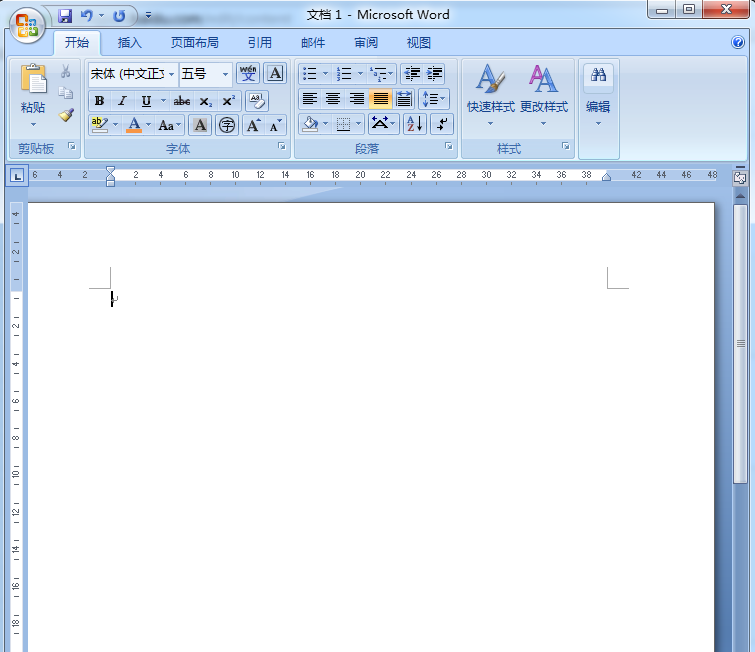This screenshot has height=652, width=755.
Task: Decrease paragraph indent
Action: (412, 74)
